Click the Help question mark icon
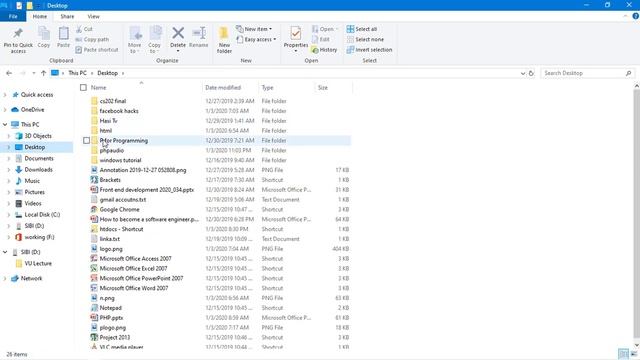The width and height of the screenshot is (640, 360). coord(636,16)
